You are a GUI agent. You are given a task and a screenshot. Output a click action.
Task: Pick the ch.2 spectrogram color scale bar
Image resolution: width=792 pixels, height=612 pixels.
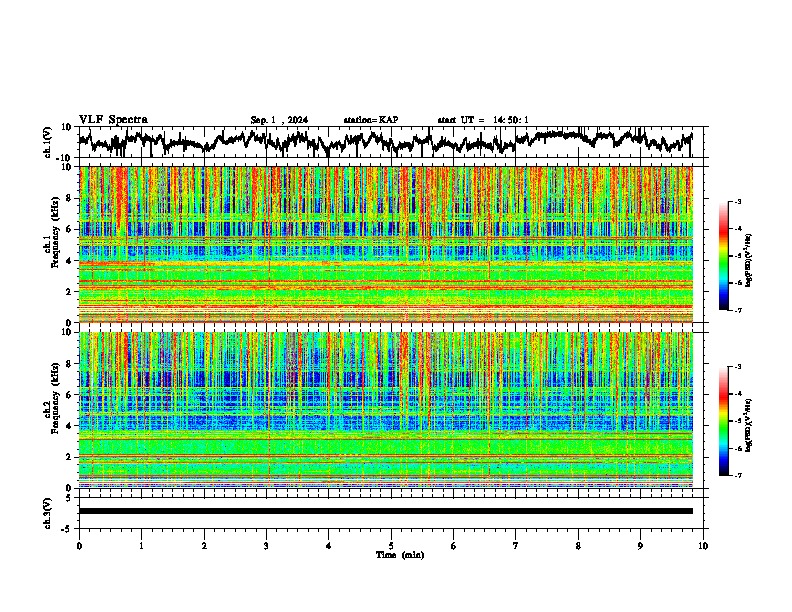click(723, 421)
